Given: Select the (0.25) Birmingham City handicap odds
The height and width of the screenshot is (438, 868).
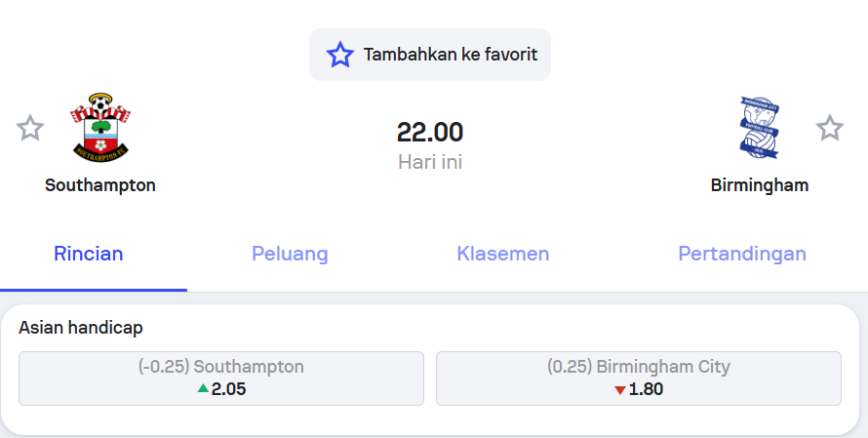Looking at the screenshot, I should coord(638,378).
